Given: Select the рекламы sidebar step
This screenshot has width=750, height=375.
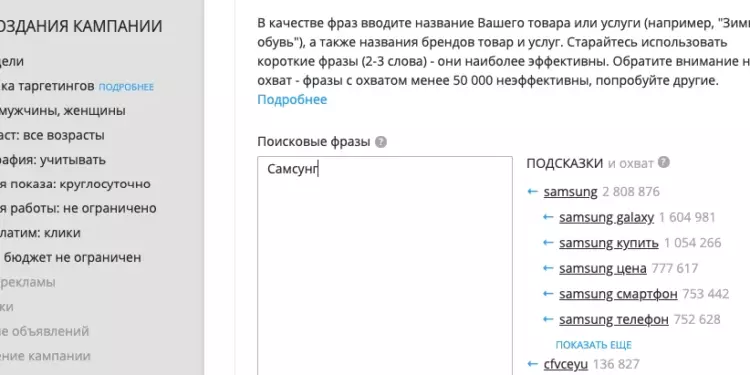Looking at the screenshot, I should tap(28, 282).
